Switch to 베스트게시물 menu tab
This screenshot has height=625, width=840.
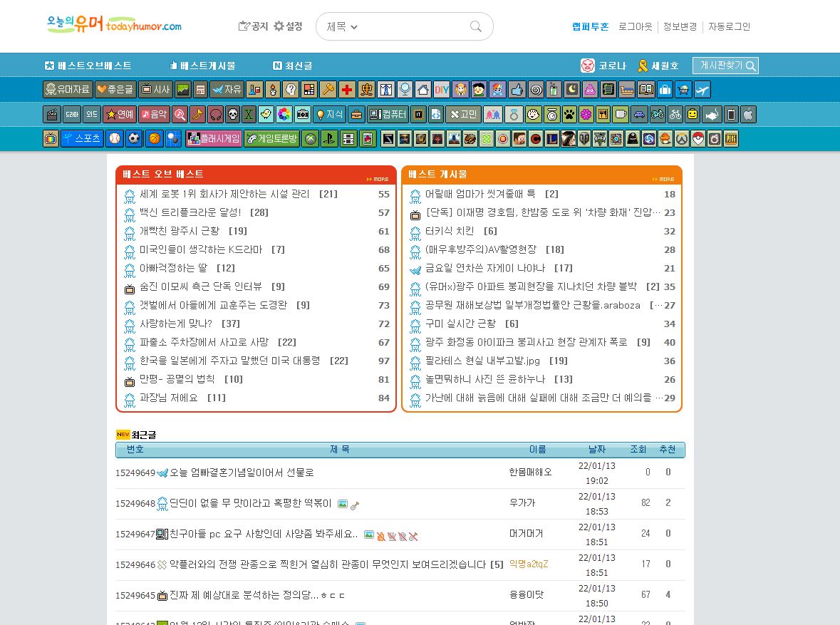[202, 66]
